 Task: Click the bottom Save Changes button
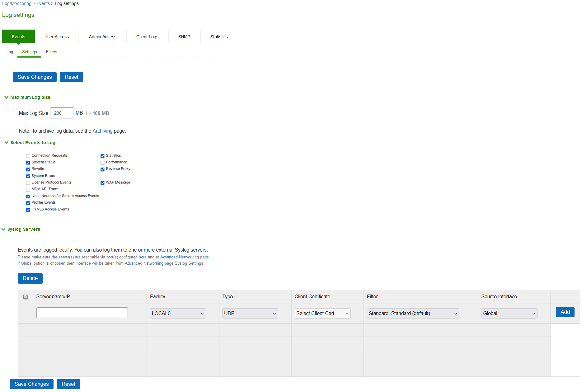(x=31, y=384)
